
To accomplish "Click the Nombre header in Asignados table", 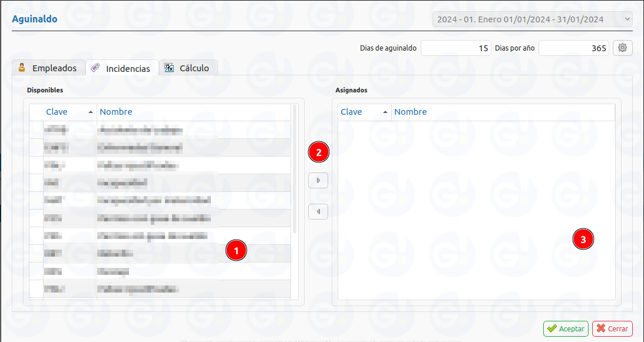I will (x=411, y=112).
